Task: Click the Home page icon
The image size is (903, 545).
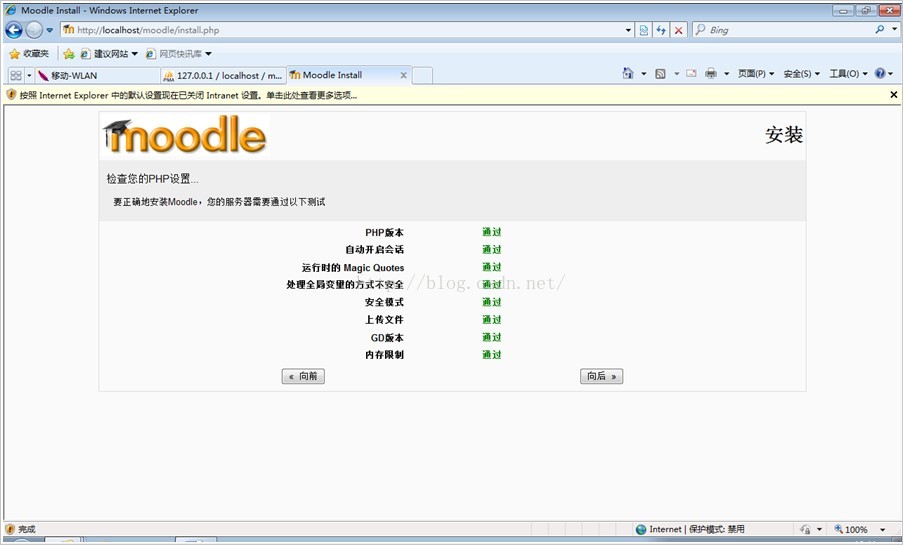Action: pos(628,73)
